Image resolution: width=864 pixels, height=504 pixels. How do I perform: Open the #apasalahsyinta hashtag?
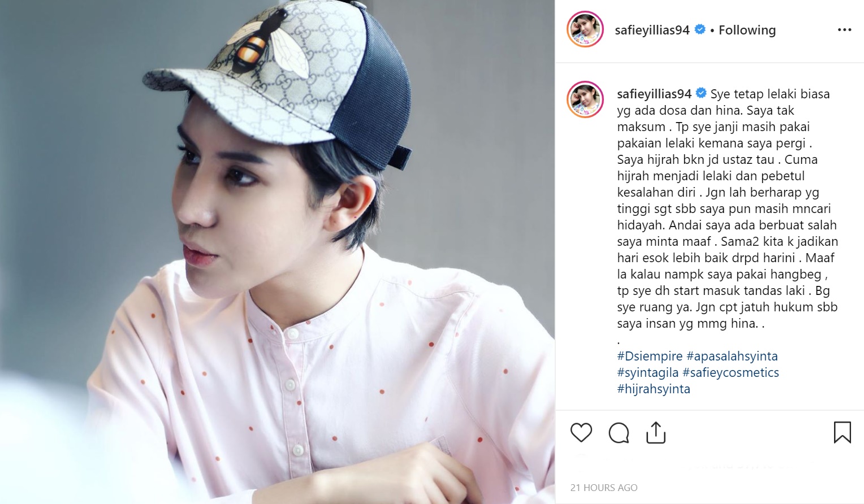coord(732,356)
